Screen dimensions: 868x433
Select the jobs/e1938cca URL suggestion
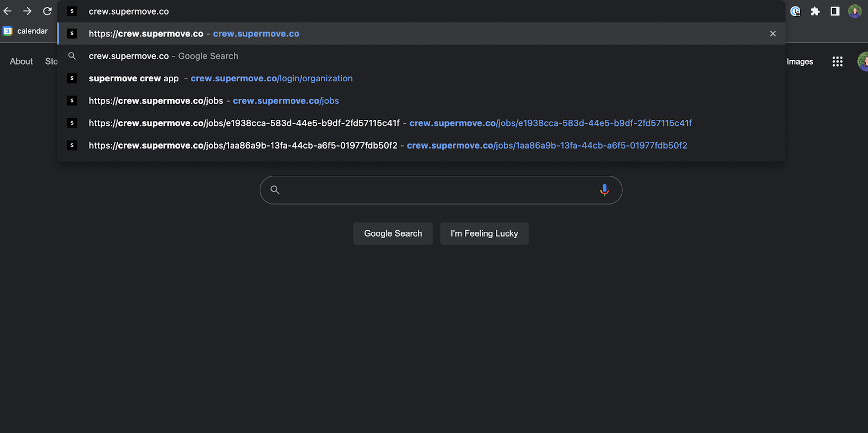tap(390, 123)
